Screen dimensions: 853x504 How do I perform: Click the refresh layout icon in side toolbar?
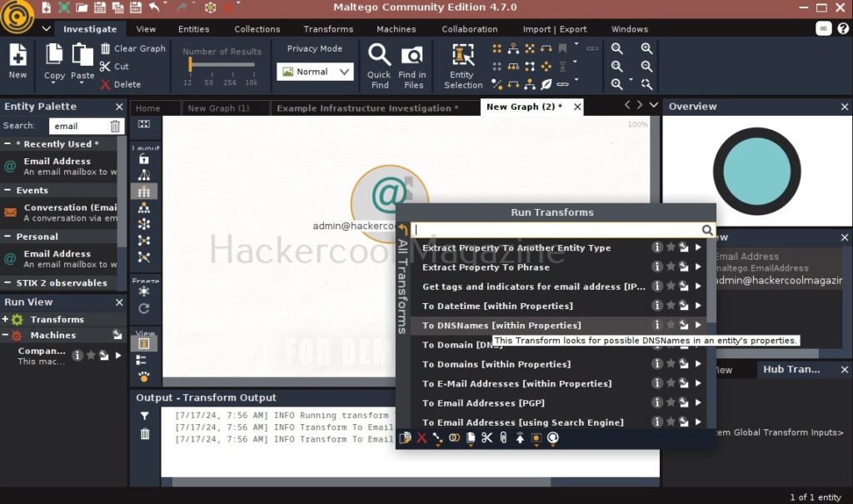pos(143,308)
